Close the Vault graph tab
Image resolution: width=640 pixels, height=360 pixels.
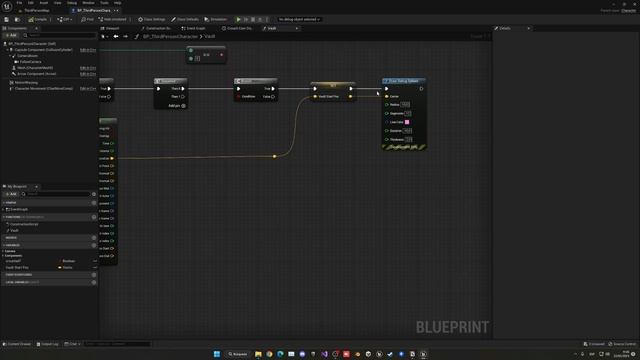pyautogui.click(x=297, y=28)
